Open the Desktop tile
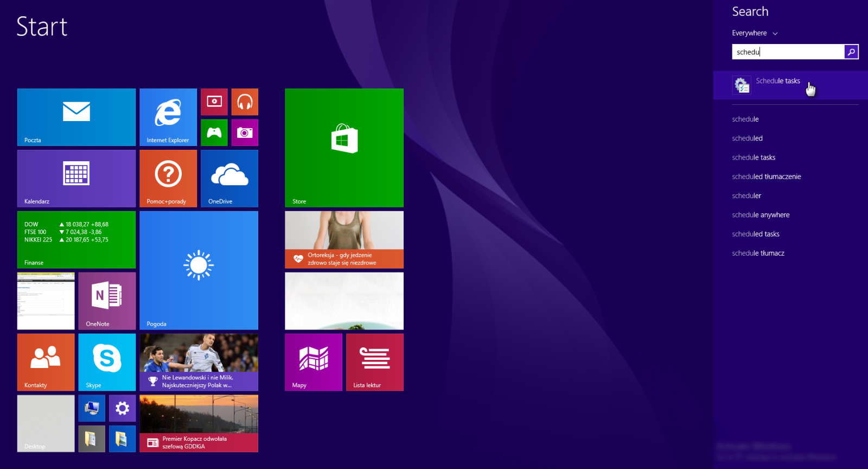This screenshot has width=868, height=469. 46,423
